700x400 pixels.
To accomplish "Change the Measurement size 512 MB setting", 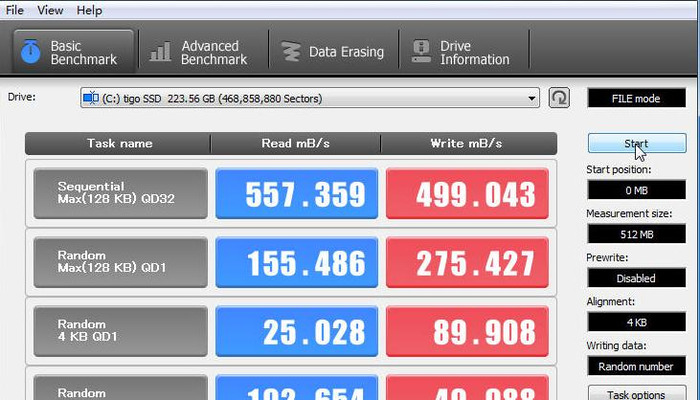I will tap(636, 234).
